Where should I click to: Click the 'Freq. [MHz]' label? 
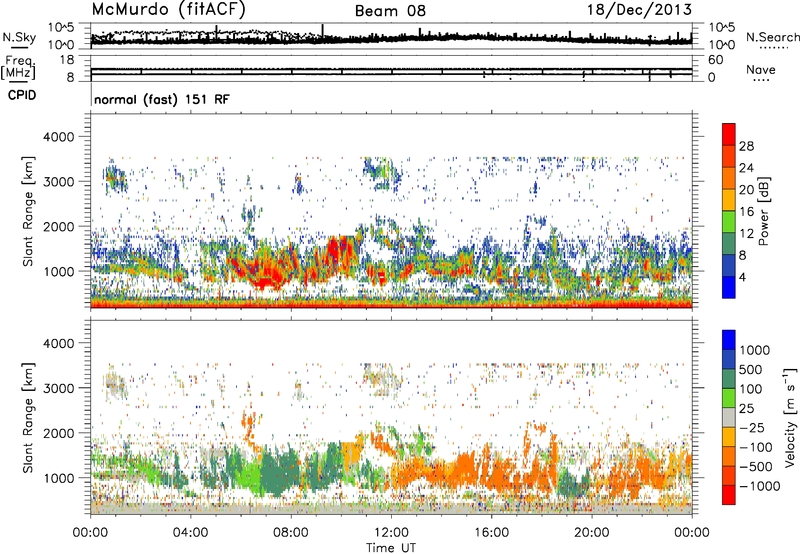pyautogui.click(x=18, y=68)
